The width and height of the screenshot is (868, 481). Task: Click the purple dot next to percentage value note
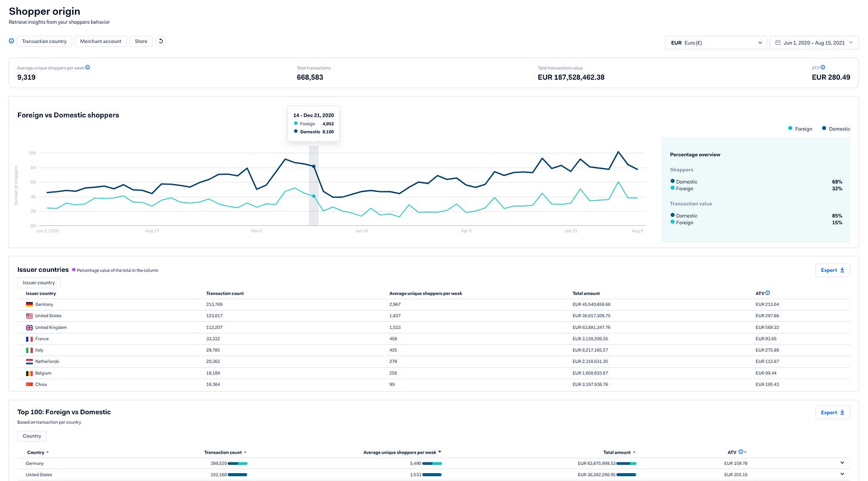coord(74,270)
